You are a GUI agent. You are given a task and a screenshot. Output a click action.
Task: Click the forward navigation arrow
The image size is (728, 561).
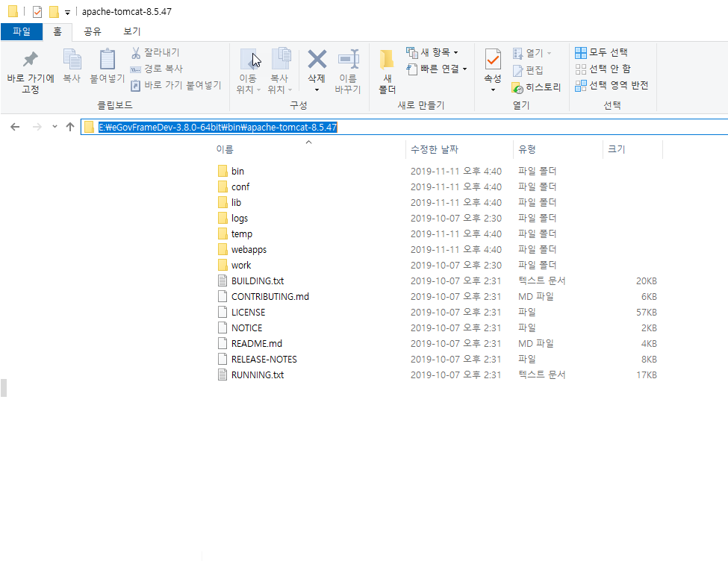[37, 127]
